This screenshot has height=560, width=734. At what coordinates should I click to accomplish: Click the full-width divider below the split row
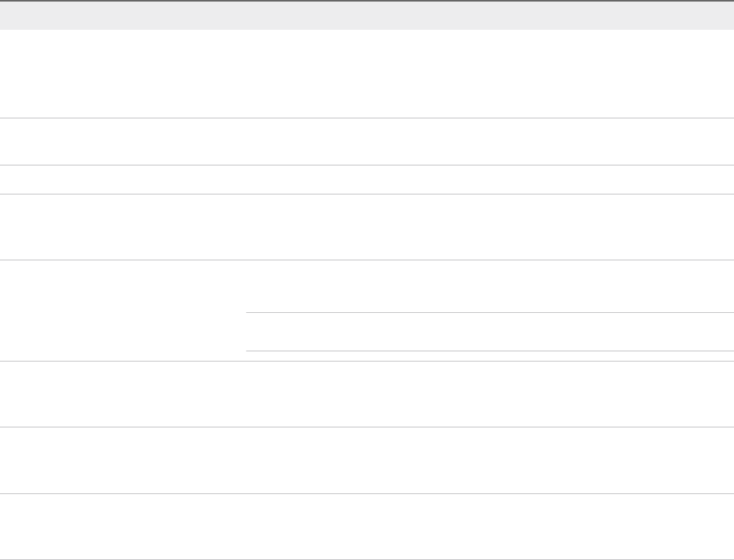pyautogui.click(x=367, y=361)
